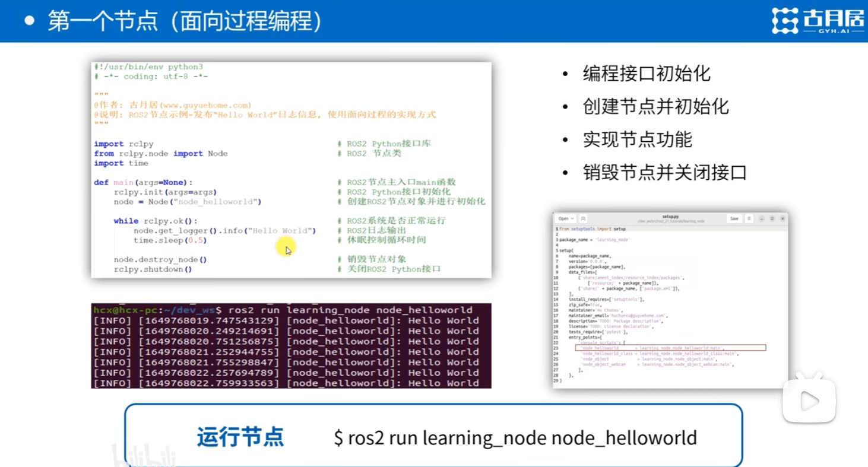Screen dimensions: 868x467
Task: Click the red-highlighted node_helloworld entry line
Action: (670, 348)
